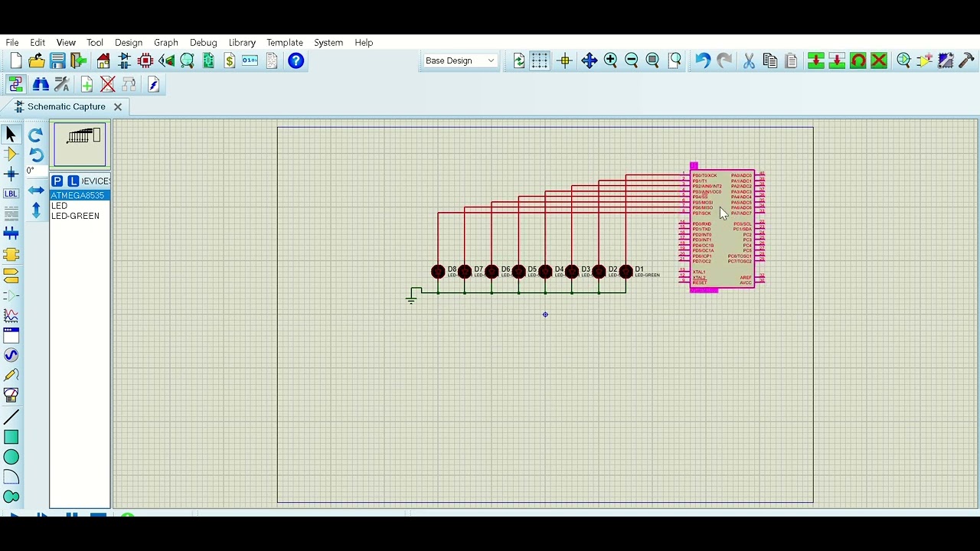The width and height of the screenshot is (980, 551).
Task: Select the Terminals mode tool
Action: (x=11, y=275)
